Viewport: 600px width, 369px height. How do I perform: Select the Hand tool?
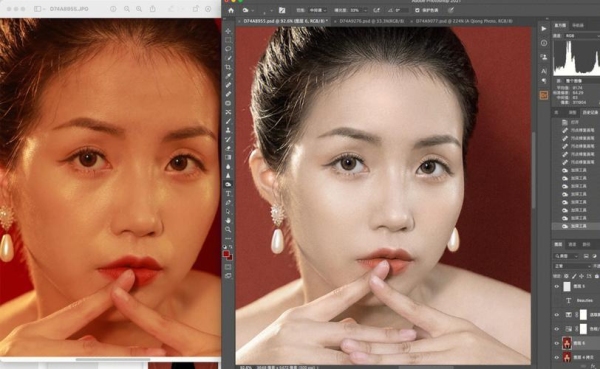click(228, 220)
